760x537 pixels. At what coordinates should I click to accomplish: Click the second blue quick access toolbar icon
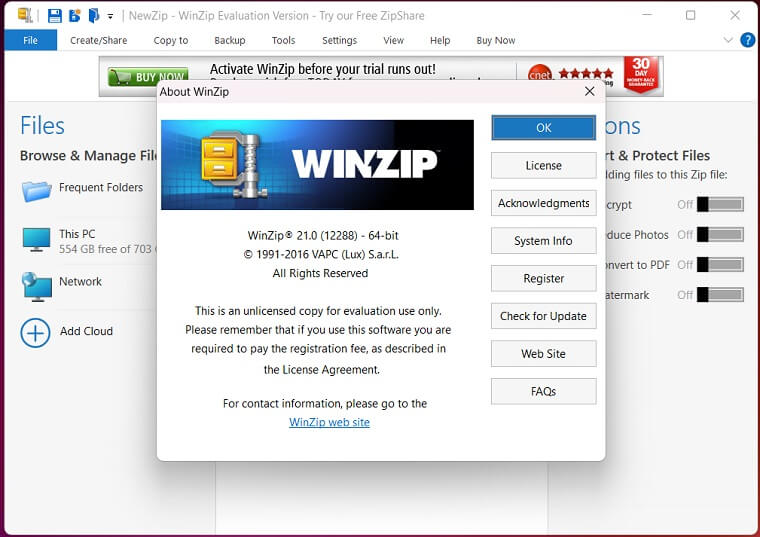pos(75,16)
